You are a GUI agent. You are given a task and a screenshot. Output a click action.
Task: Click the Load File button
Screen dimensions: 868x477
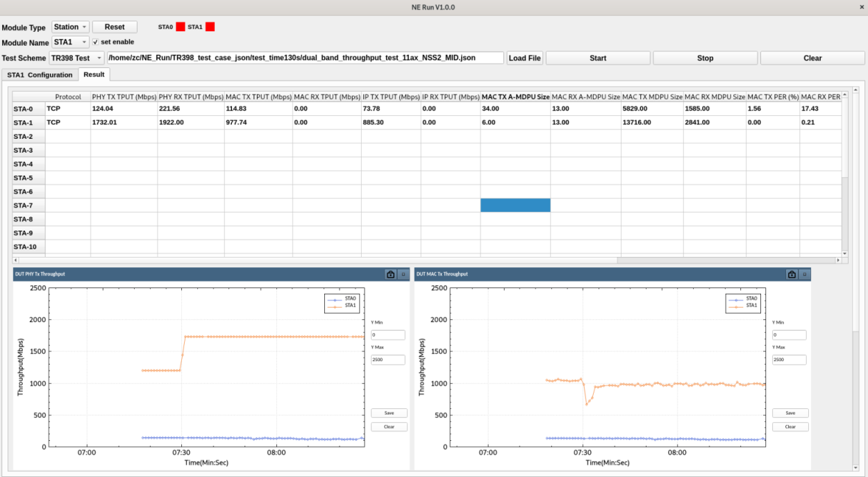[x=524, y=58]
